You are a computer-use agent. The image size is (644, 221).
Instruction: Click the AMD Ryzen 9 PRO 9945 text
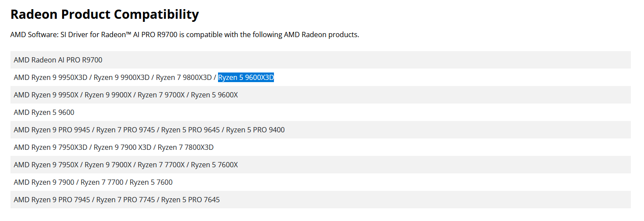(x=52, y=130)
